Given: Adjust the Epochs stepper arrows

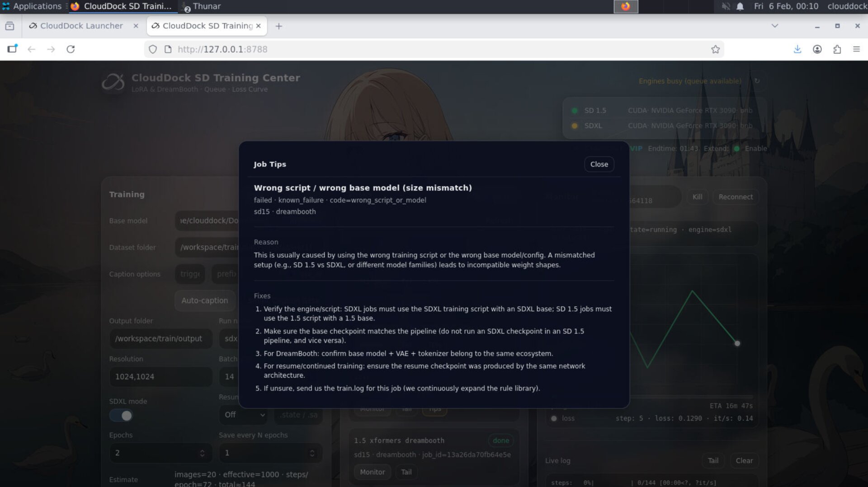Looking at the screenshot, I should coord(202,453).
